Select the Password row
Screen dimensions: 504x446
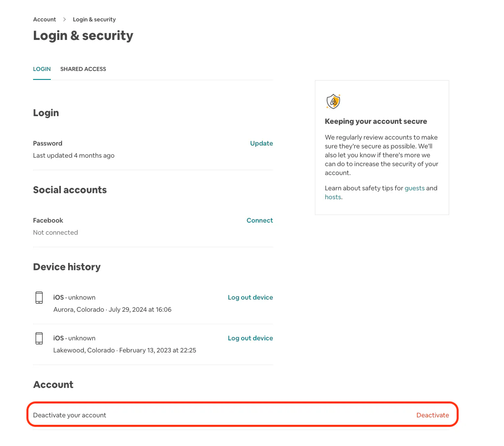pyautogui.click(x=48, y=143)
